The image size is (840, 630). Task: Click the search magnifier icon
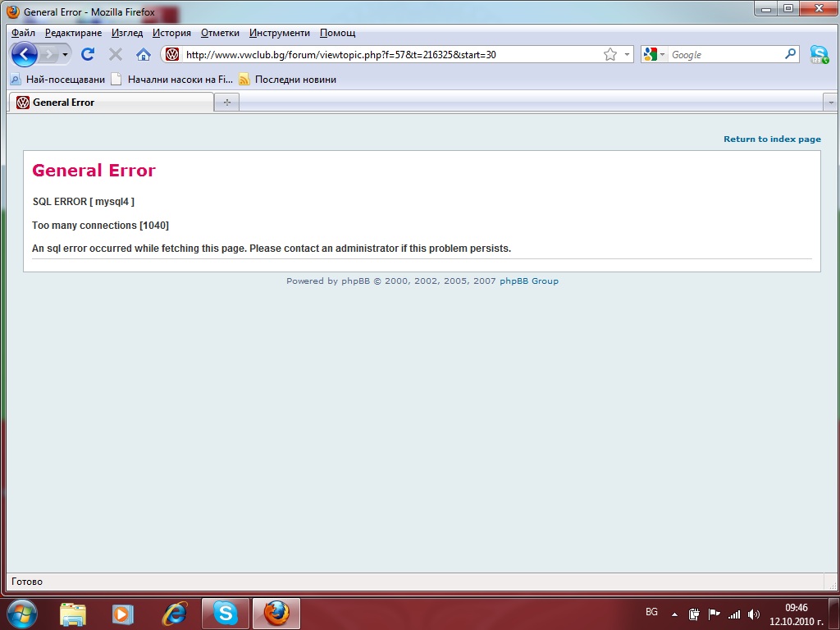790,55
